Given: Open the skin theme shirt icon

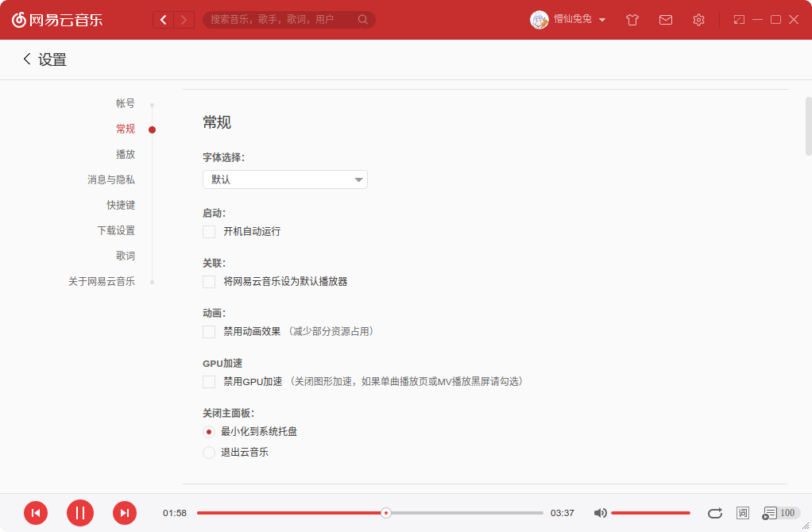Looking at the screenshot, I should tap(632, 20).
